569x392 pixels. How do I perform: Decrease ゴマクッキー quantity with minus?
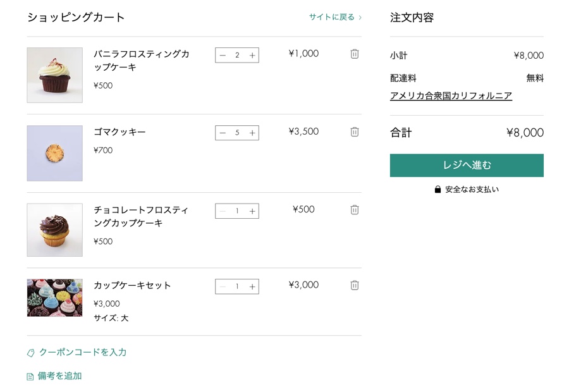tap(223, 133)
